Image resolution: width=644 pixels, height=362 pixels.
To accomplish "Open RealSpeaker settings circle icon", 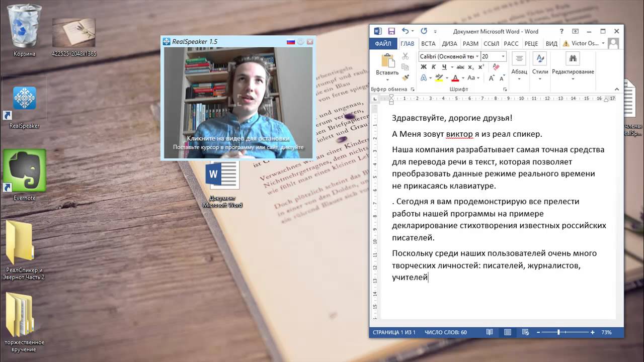I will click(x=301, y=42).
